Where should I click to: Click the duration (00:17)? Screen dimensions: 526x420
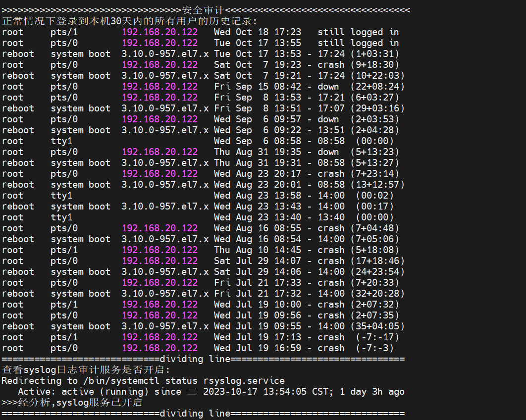coord(375,207)
